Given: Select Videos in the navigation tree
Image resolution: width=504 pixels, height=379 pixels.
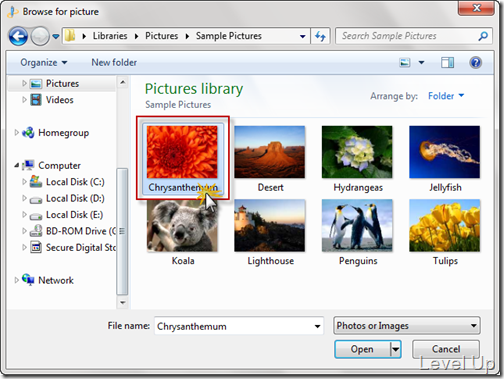Looking at the screenshot, I should click(59, 100).
